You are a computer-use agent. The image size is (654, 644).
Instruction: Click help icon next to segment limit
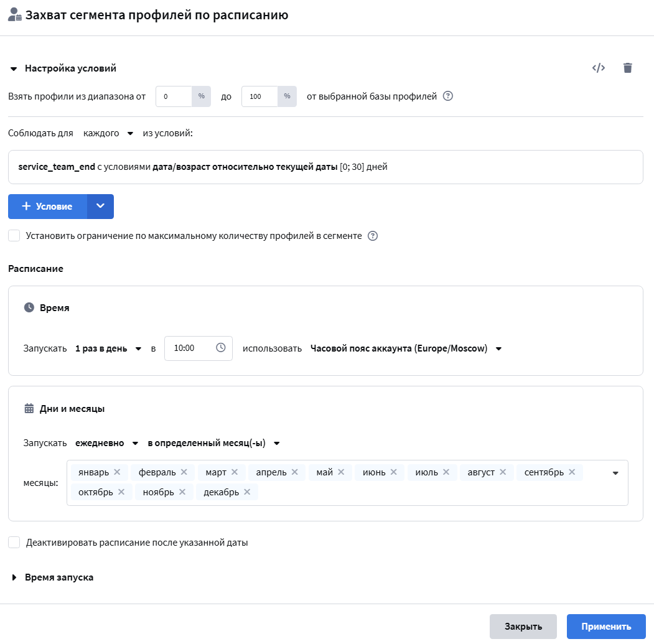(373, 236)
